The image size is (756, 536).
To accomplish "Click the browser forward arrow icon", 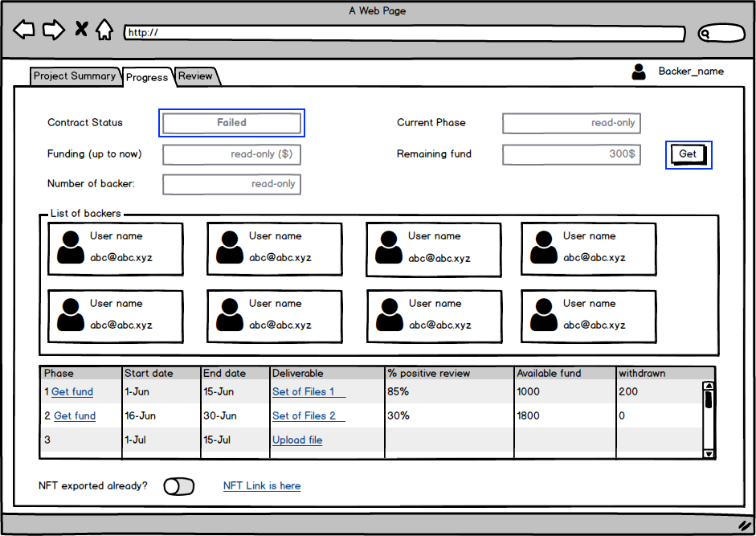I will 54,30.
